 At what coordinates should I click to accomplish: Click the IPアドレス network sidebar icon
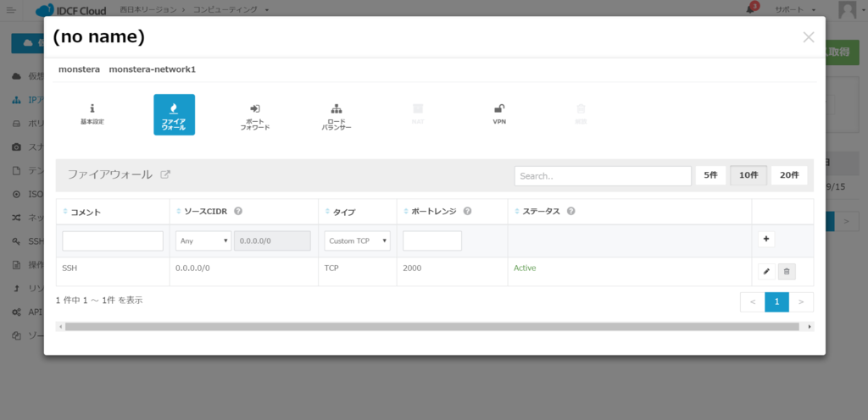click(x=17, y=100)
